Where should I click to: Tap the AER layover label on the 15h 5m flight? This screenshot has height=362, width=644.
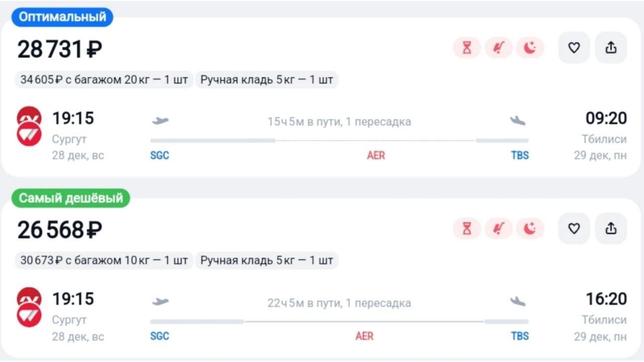tap(376, 155)
